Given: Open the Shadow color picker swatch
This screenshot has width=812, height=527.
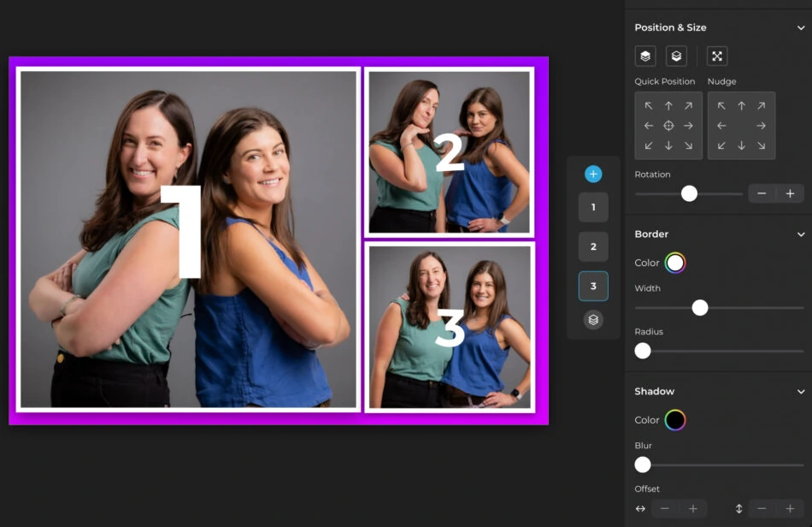Looking at the screenshot, I should (x=675, y=420).
